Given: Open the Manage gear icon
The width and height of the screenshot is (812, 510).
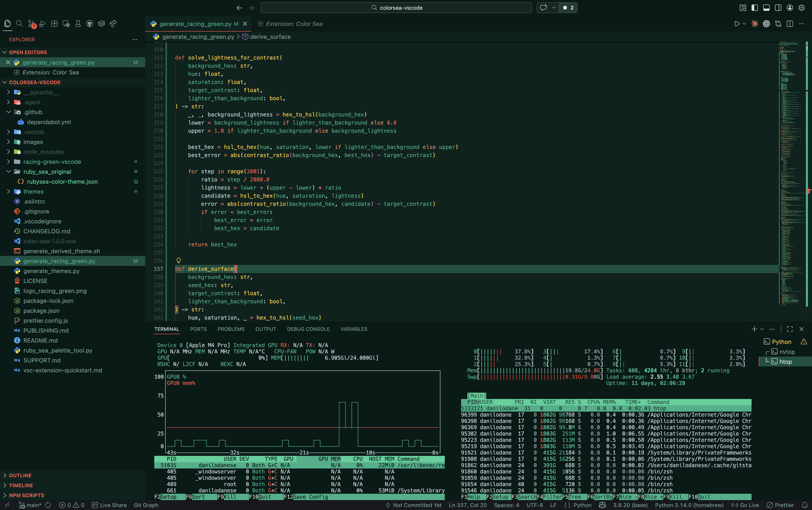Looking at the screenshot, I should click(802, 7).
